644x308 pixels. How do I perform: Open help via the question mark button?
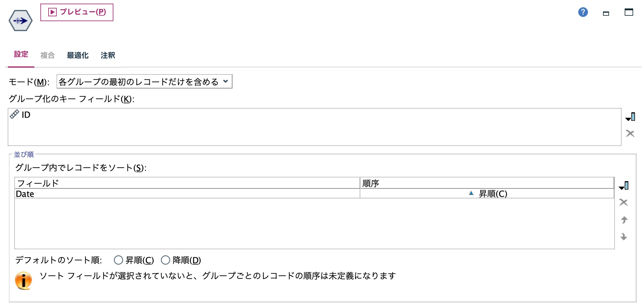pyautogui.click(x=583, y=12)
